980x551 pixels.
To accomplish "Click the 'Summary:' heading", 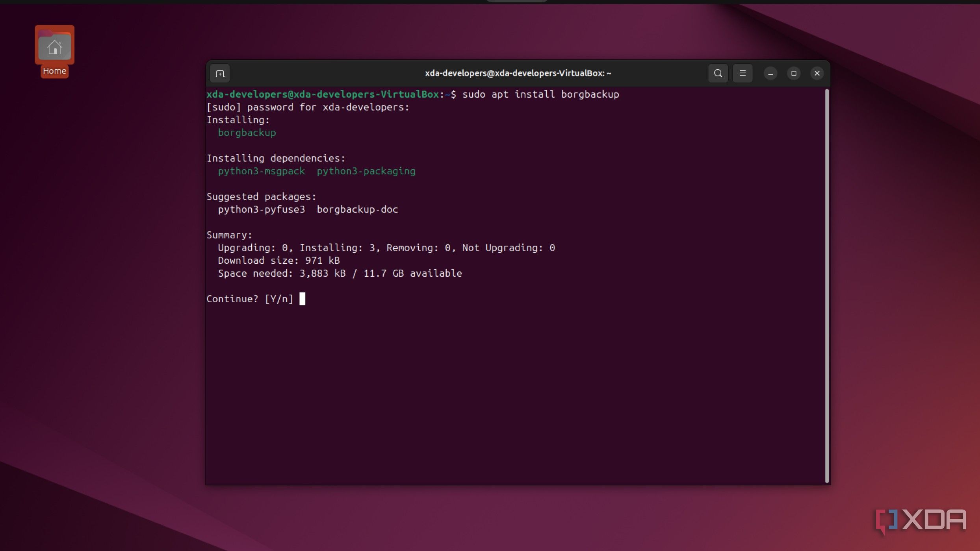I will [229, 235].
